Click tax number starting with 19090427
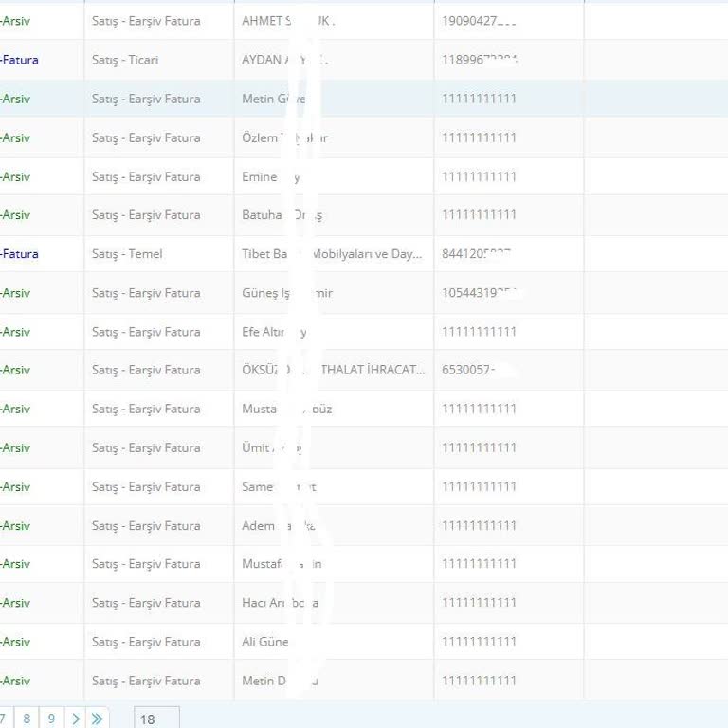 coord(479,21)
